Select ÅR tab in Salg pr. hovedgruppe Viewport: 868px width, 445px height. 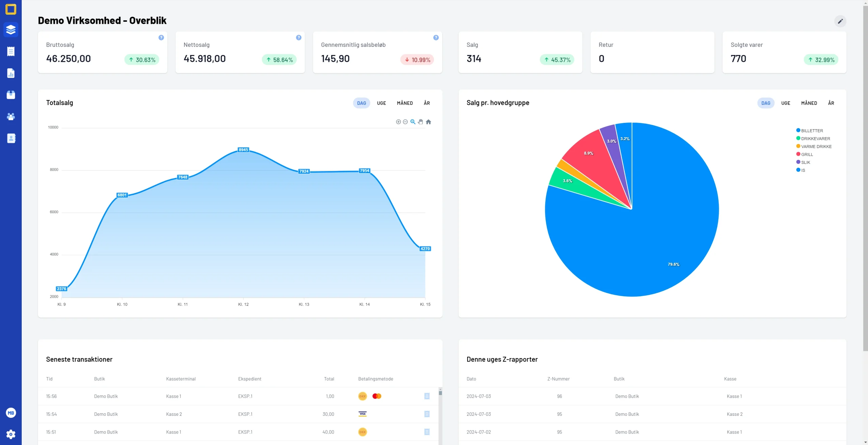coord(831,103)
